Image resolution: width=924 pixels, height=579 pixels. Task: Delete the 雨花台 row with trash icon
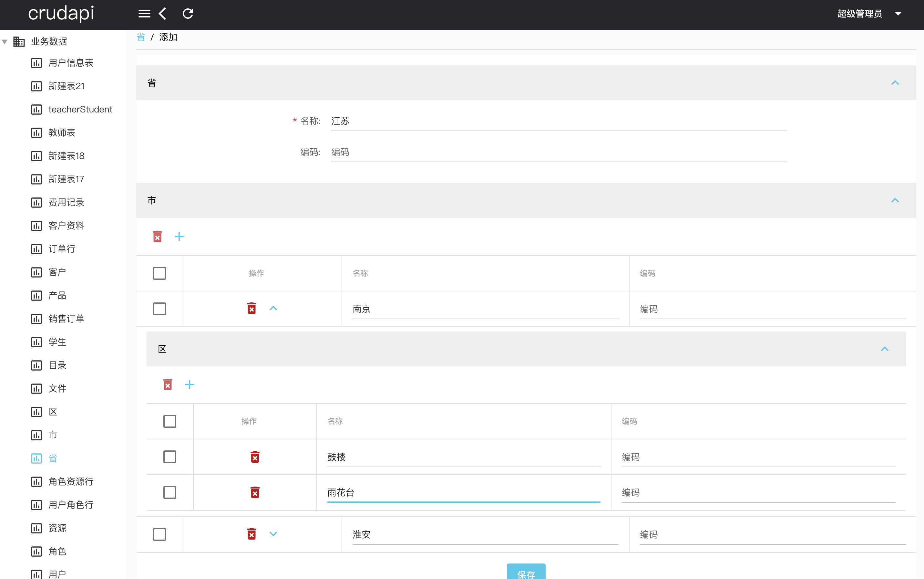click(x=255, y=492)
